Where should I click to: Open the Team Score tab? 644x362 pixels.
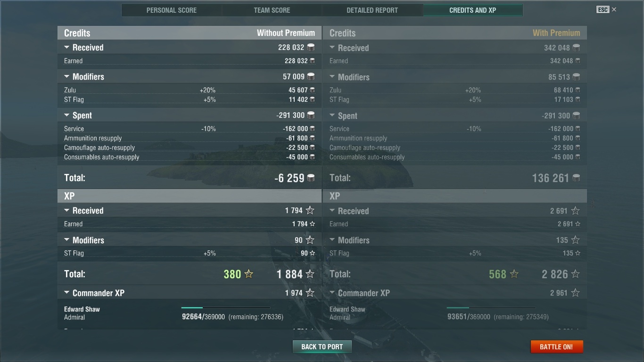(x=272, y=10)
